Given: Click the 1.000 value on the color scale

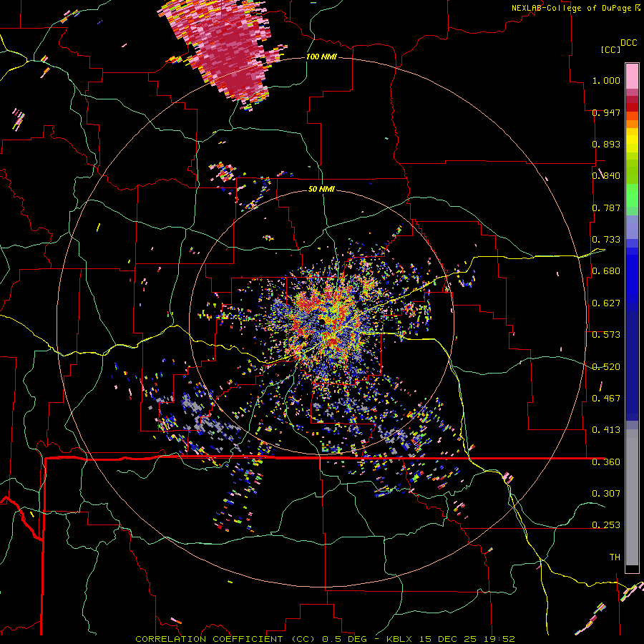Looking at the screenshot, I should click(x=606, y=80).
